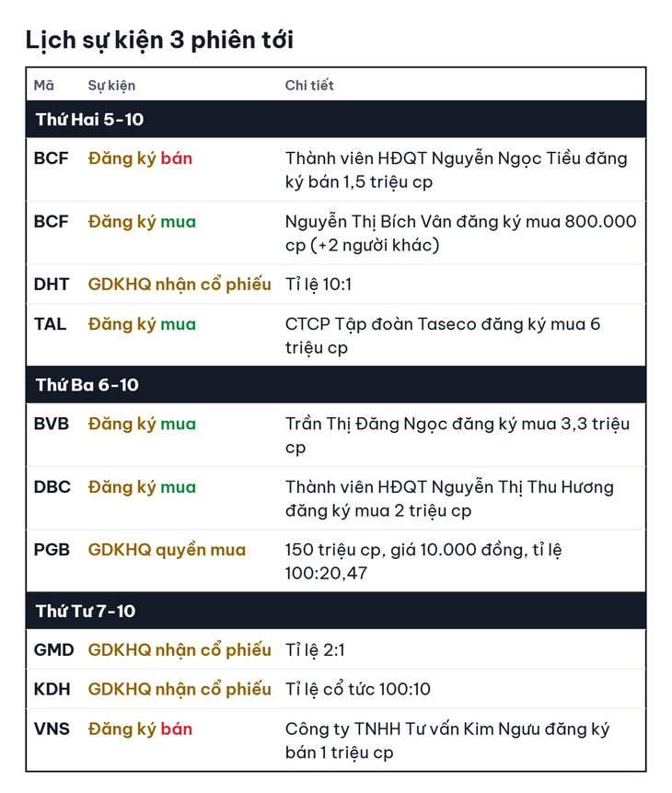This screenshot has width=672, height=793.
Task: Click the Lịch sự kiện 3 phiên tới title
Action: click(159, 41)
